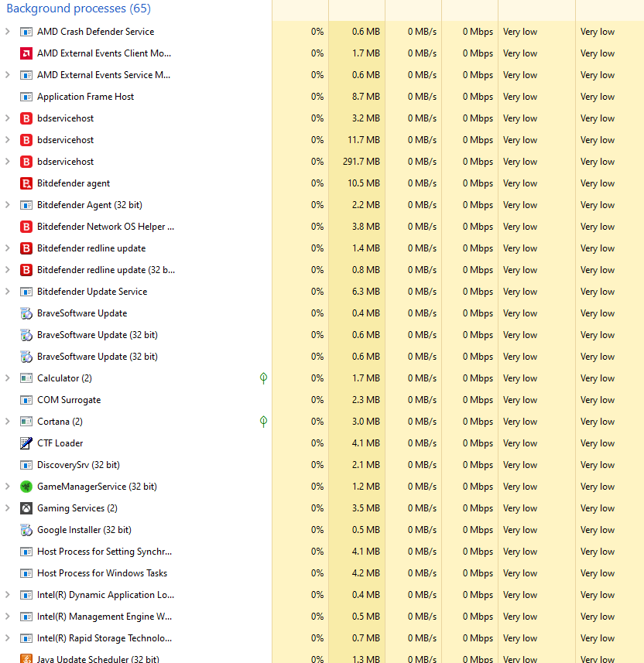Click the Bitdefender Update Service icon

[x=26, y=292]
